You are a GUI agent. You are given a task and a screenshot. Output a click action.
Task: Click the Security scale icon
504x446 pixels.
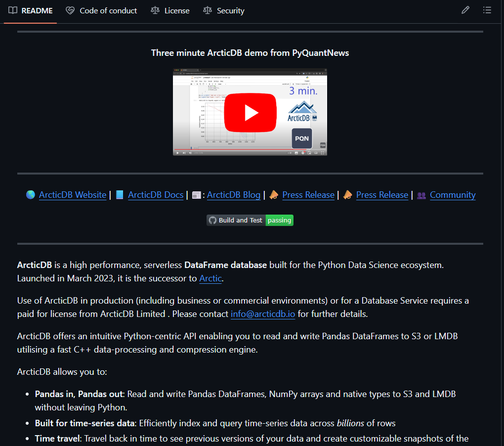point(208,10)
